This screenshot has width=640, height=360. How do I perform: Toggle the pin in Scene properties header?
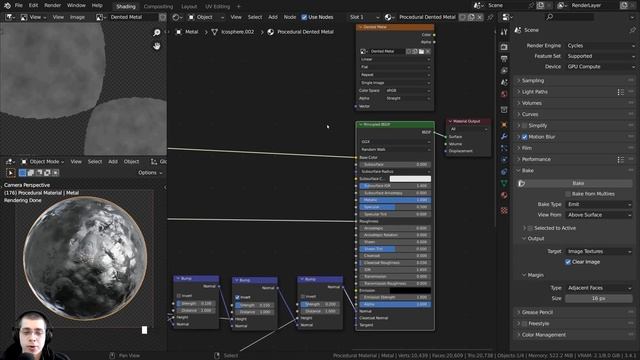tap(633, 30)
